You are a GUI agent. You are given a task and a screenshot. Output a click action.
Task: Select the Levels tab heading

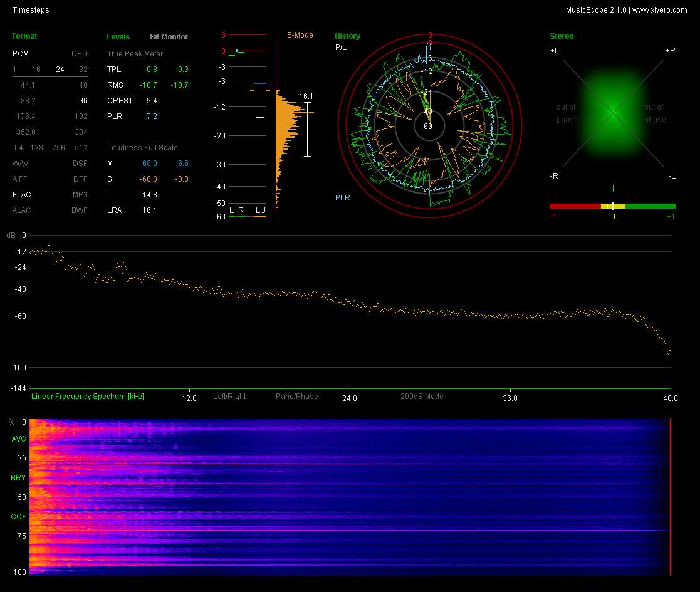(118, 37)
